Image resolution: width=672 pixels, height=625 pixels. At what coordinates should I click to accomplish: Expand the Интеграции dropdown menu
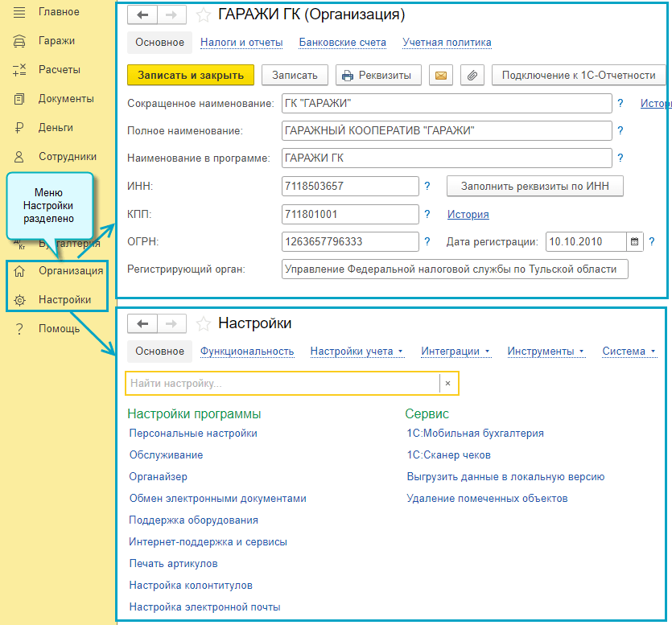tap(456, 352)
